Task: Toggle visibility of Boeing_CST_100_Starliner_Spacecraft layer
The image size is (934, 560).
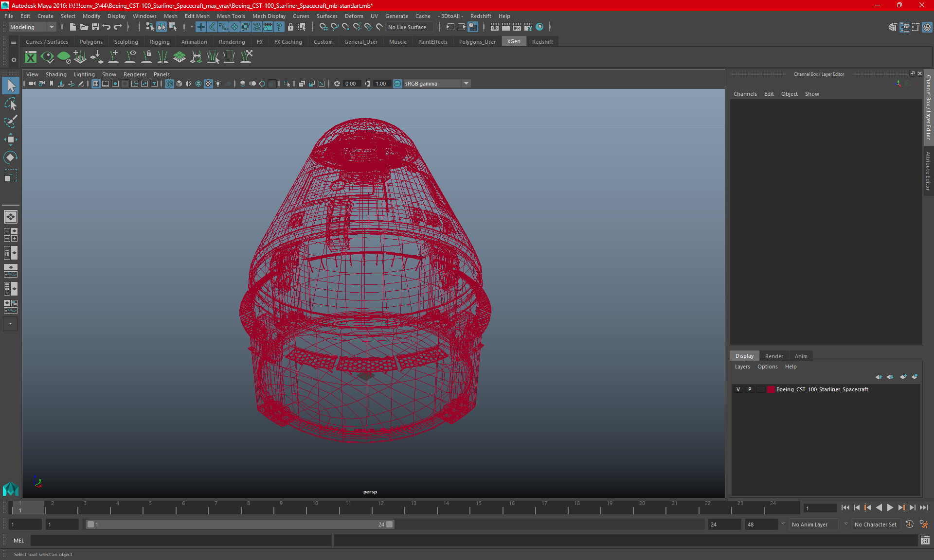Action: (738, 389)
